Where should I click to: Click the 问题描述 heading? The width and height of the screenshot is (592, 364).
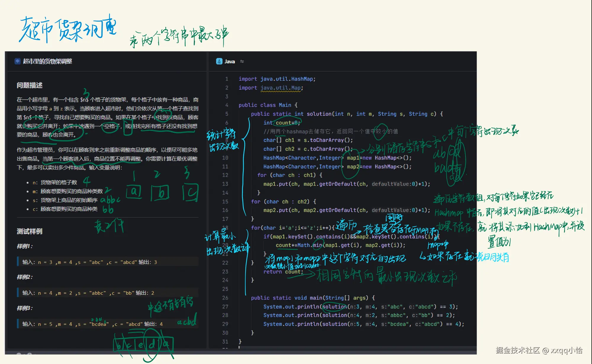pyautogui.click(x=30, y=85)
